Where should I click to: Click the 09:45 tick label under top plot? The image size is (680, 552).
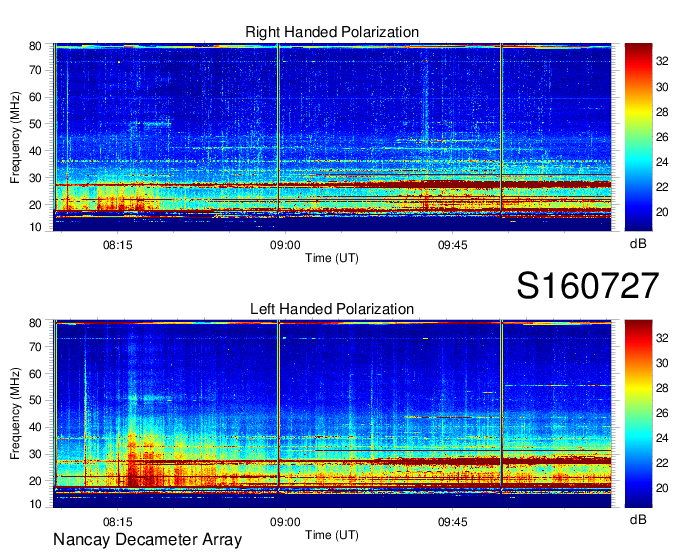tap(453, 245)
